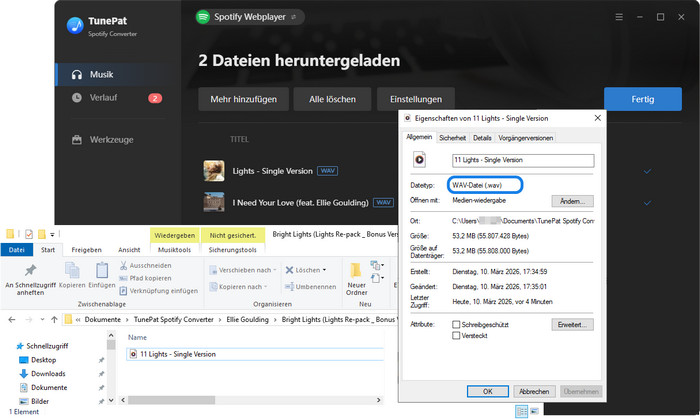Toggle the Versteckt checkbox
The height and width of the screenshot is (419, 700).
pyautogui.click(x=456, y=335)
